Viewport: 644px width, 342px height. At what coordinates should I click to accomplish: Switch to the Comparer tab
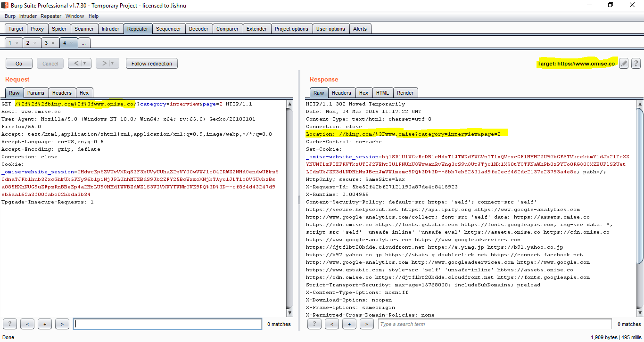(x=227, y=29)
